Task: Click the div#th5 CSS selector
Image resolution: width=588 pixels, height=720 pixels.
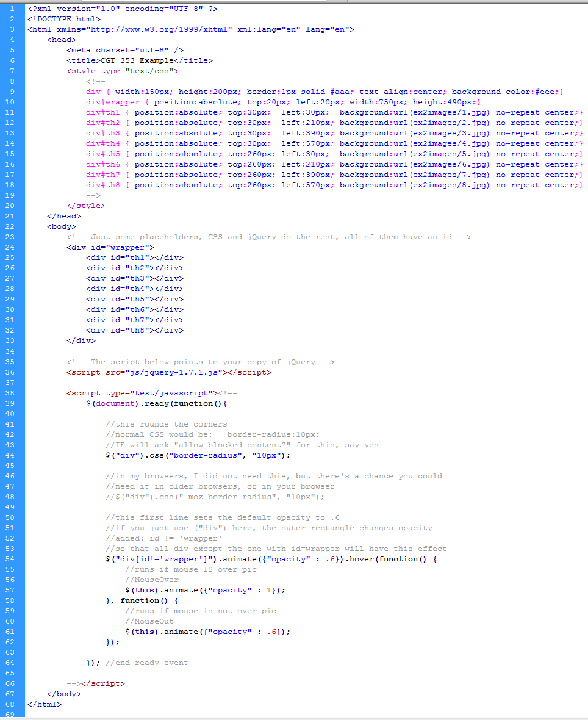Action: [x=103, y=154]
